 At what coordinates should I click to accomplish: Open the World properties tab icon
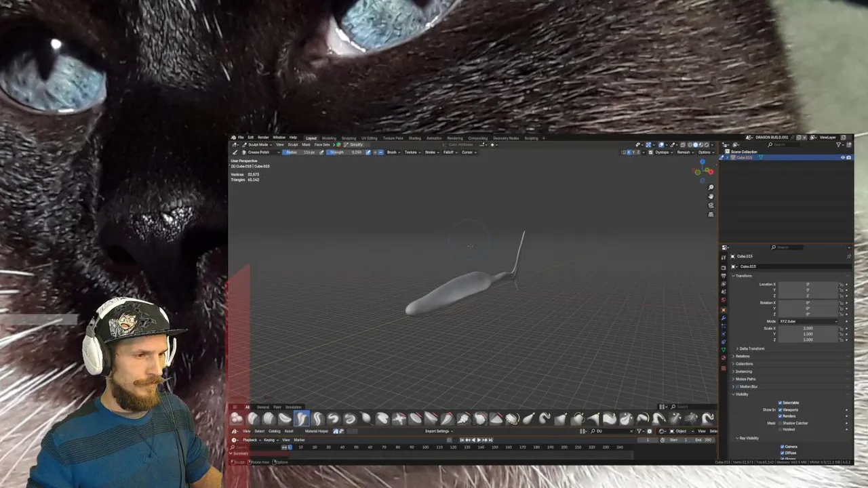point(724,300)
